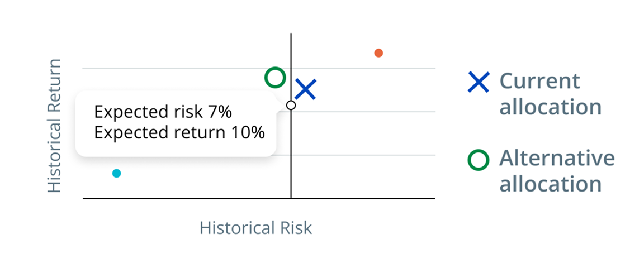Image resolution: width=644 pixels, height=258 pixels.
Task: Click the word Current in the legend
Action: point(532,82)
